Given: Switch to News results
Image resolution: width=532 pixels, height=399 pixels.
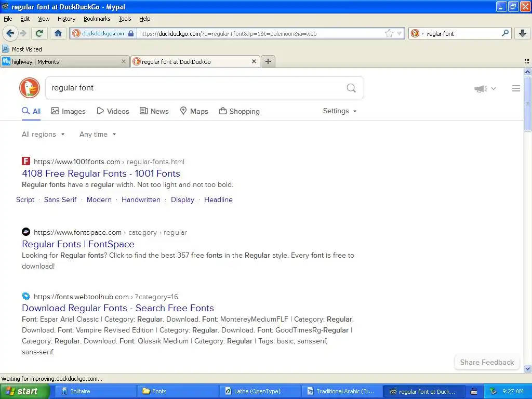Looking at the screenshot, I should pyautogui.click(x=154, y=111).
